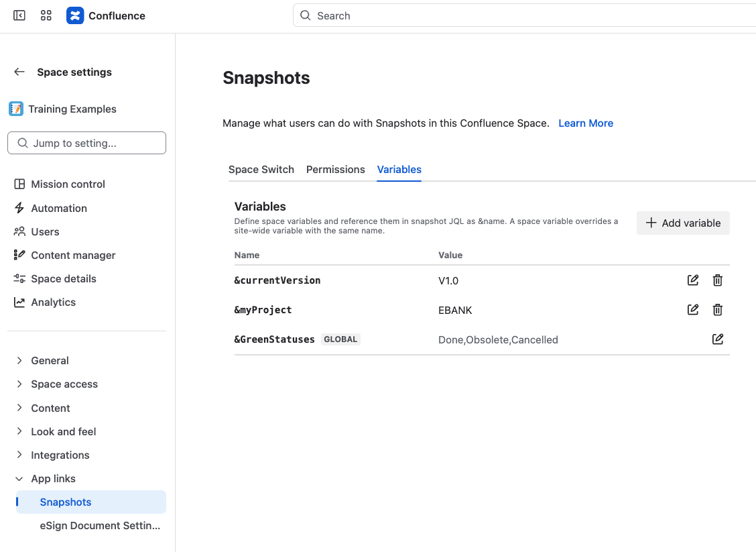
Task: Edit the &myProject variable
Action: [693, 310]
